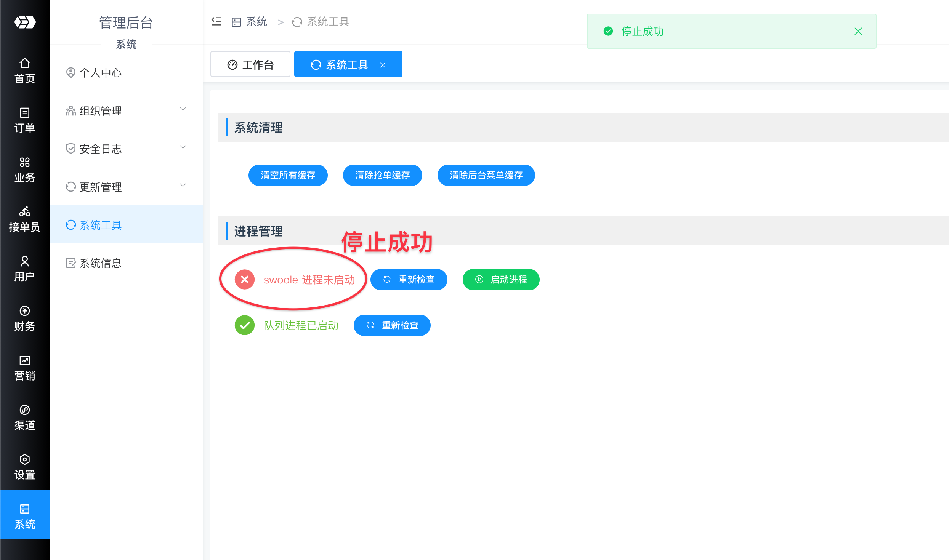This screenshot has width=949, height=560.
Task: Open 系统信息 menu item
Action: point(126,263)
